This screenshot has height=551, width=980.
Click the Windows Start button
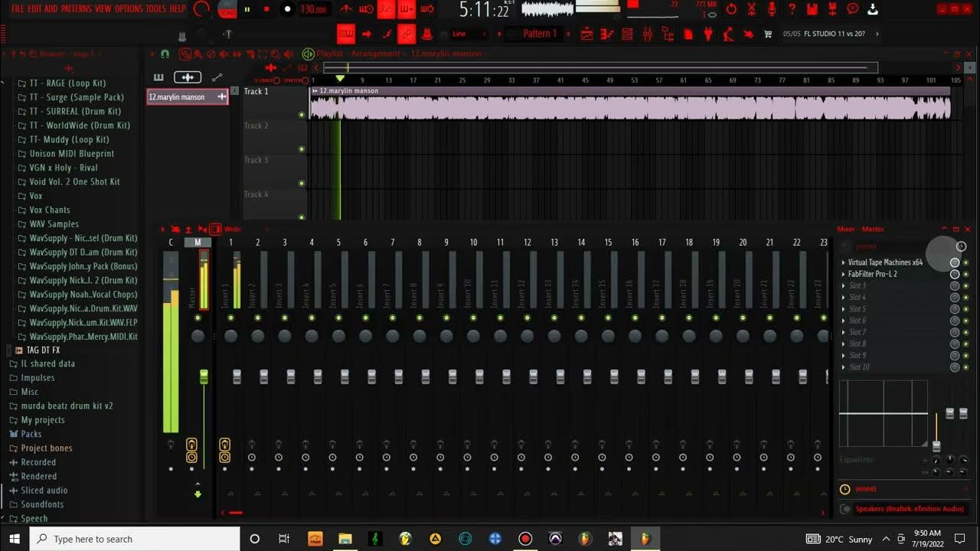[15, 539]
